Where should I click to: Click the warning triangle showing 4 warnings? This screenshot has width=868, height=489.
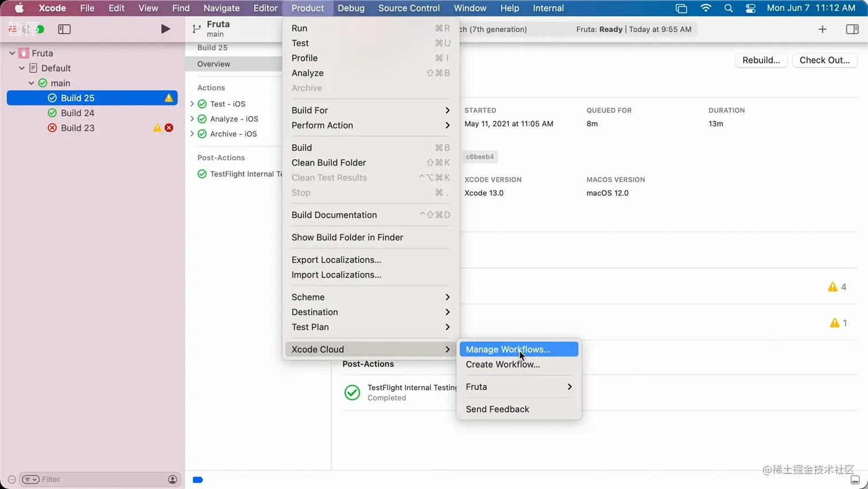[832, 287]
